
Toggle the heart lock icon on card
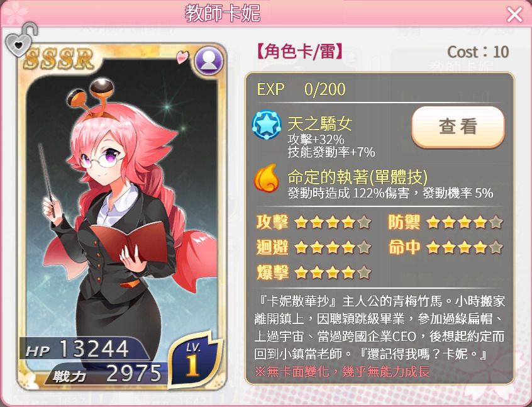click(x=20, y=40)
